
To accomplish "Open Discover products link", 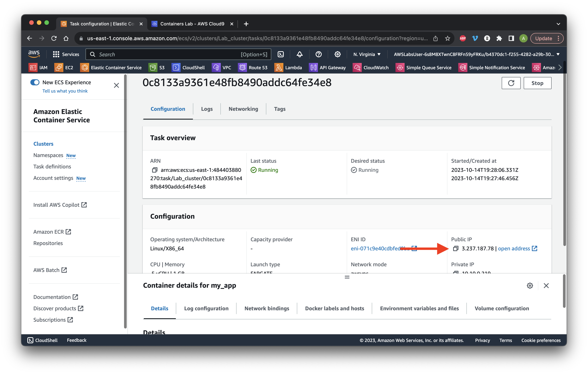I will (58, 308).
